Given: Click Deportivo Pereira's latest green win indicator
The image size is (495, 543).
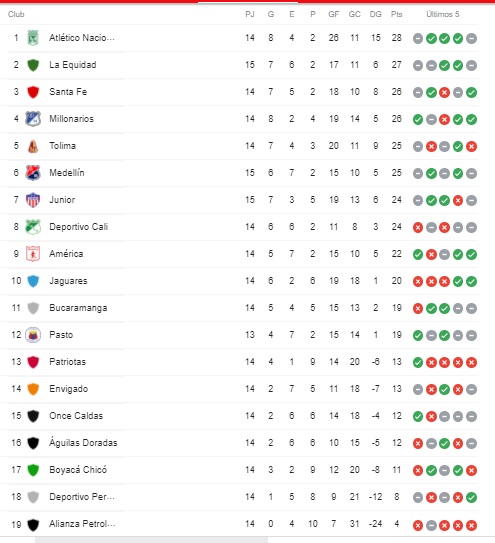Looking at the screenshot, I should click(471, 498).
